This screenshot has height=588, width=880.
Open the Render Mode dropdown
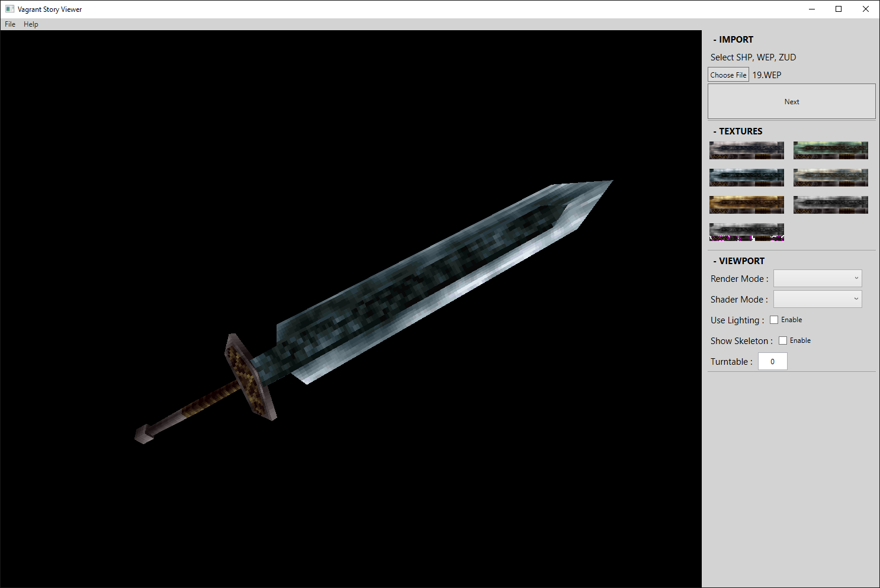coord(817,278)
